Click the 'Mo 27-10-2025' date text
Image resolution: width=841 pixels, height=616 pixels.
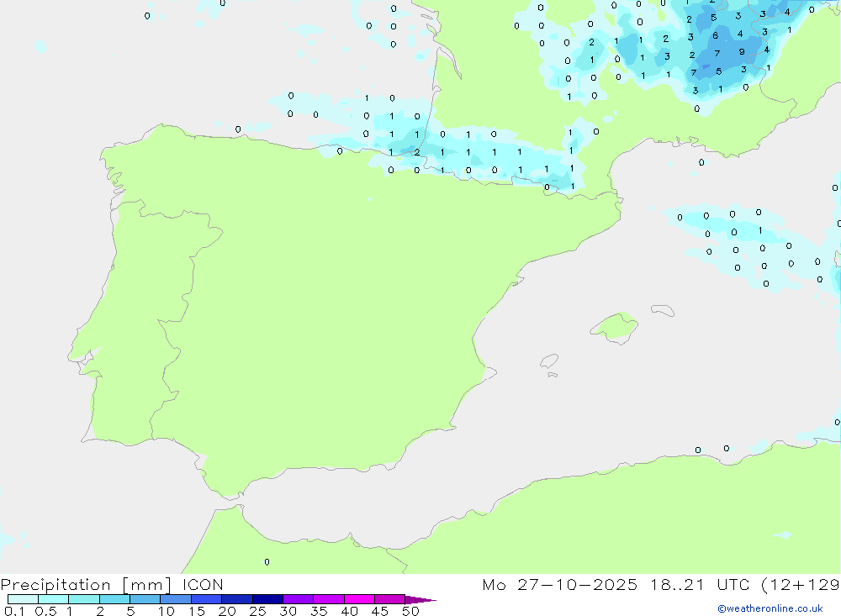560,584
